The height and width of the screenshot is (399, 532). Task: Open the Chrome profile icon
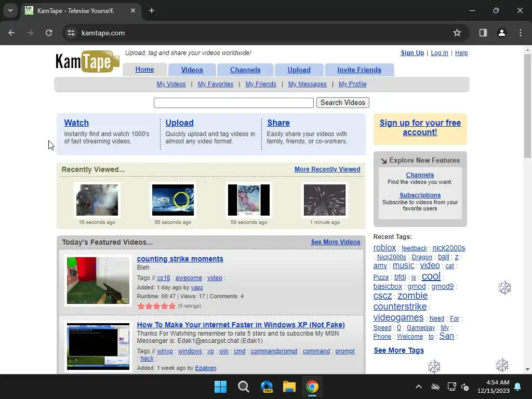tap(501, 33)
